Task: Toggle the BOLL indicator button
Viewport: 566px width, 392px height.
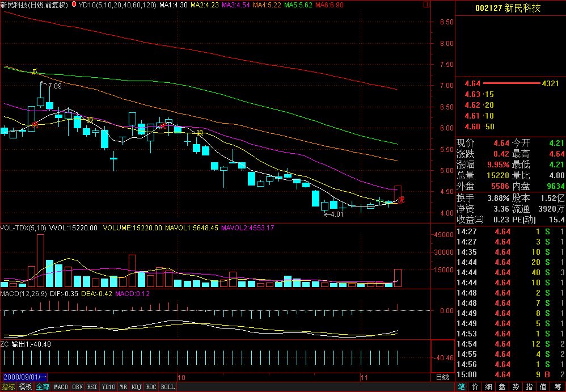Action: click(x=167, y=387)
